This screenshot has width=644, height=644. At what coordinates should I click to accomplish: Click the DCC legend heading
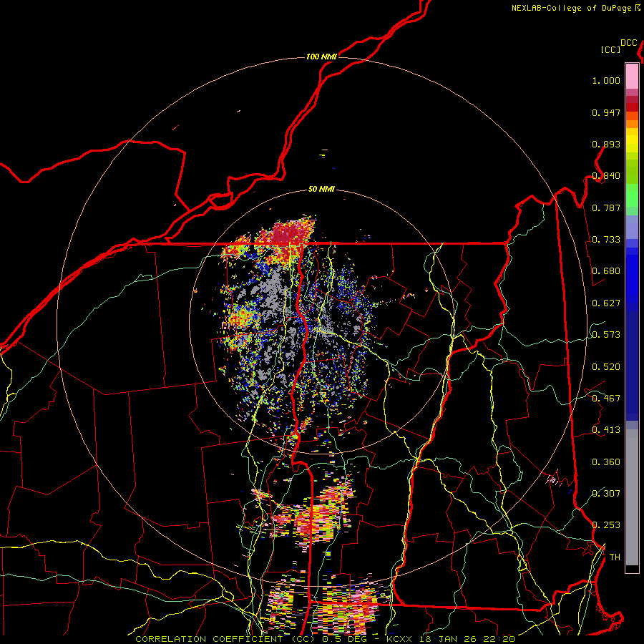tap(628, 43)
